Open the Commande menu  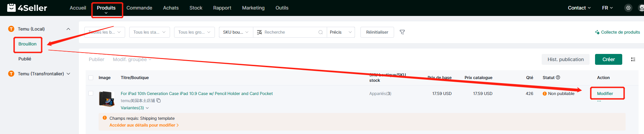pos(139,8)
